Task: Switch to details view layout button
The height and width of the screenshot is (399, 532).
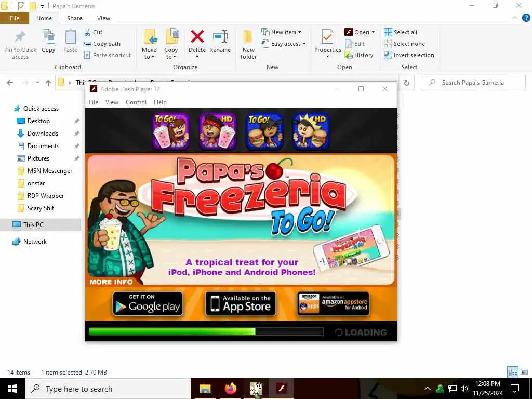Action: 513,372
